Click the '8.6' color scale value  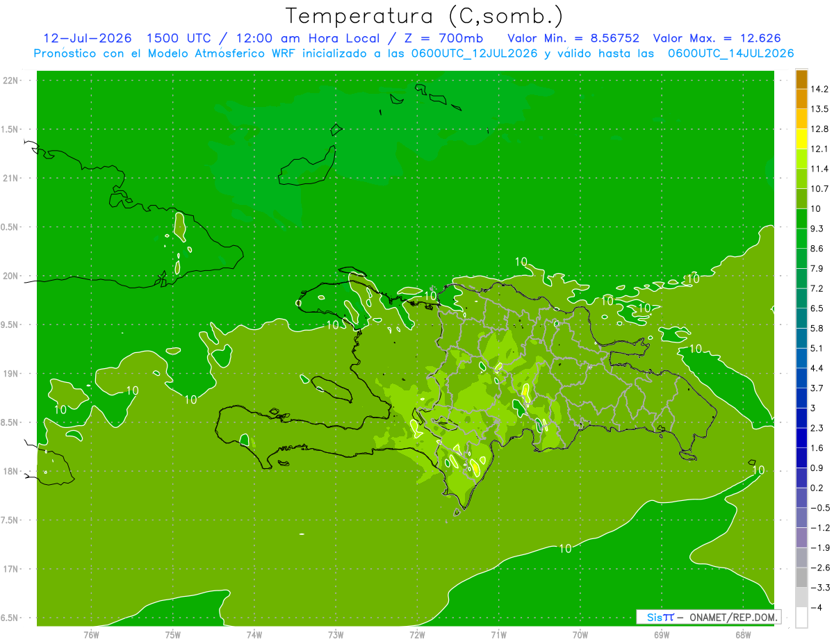pyautogui.click(x=818, y=248)
